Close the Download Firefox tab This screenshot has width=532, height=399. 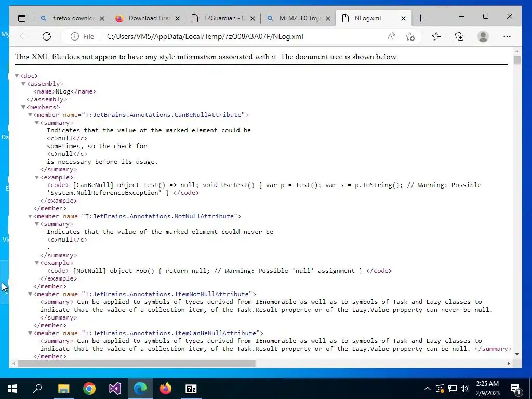178,19
